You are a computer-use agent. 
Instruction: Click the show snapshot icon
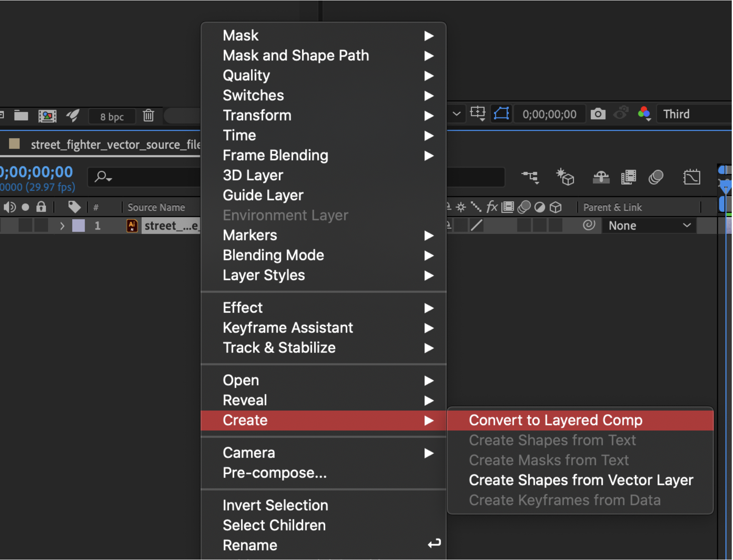(x=621, y=112)
